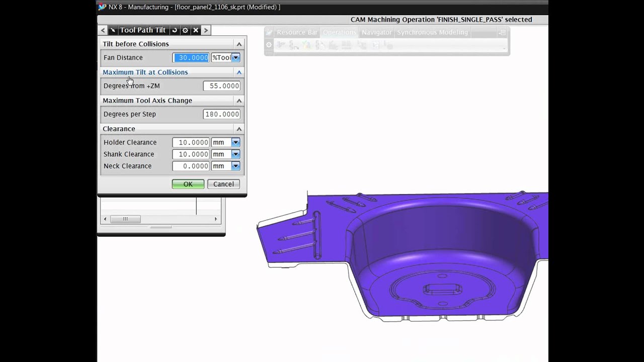This screenshot has height=362, width=644.
Task: Switch to the Navigator tab
Action: (x=376, y=32)
